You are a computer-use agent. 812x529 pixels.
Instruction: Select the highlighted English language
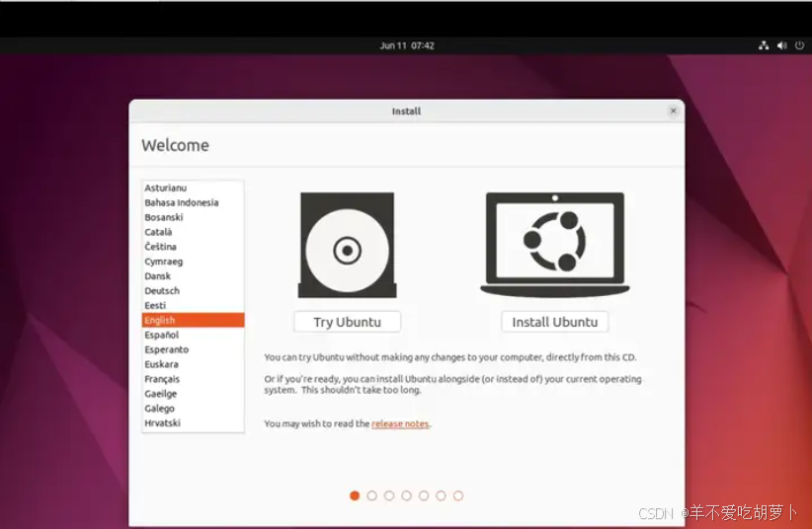click(x=193, y=320)
